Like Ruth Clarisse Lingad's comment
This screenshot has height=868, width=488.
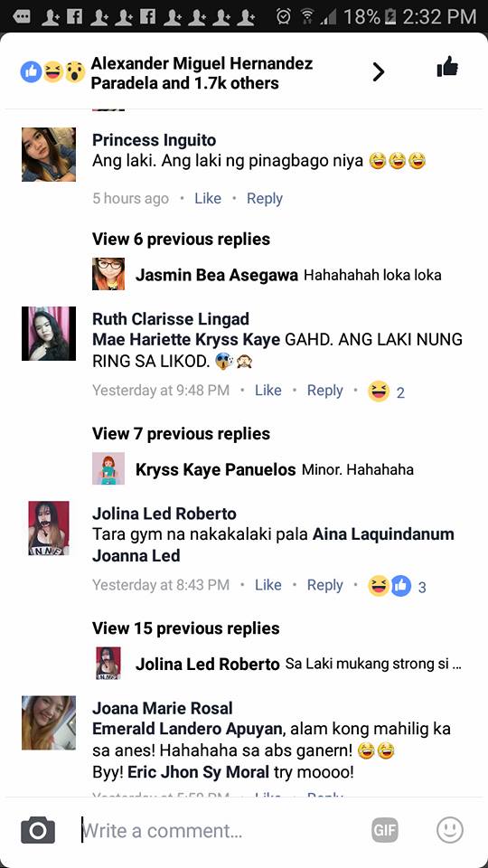(267, 391)
